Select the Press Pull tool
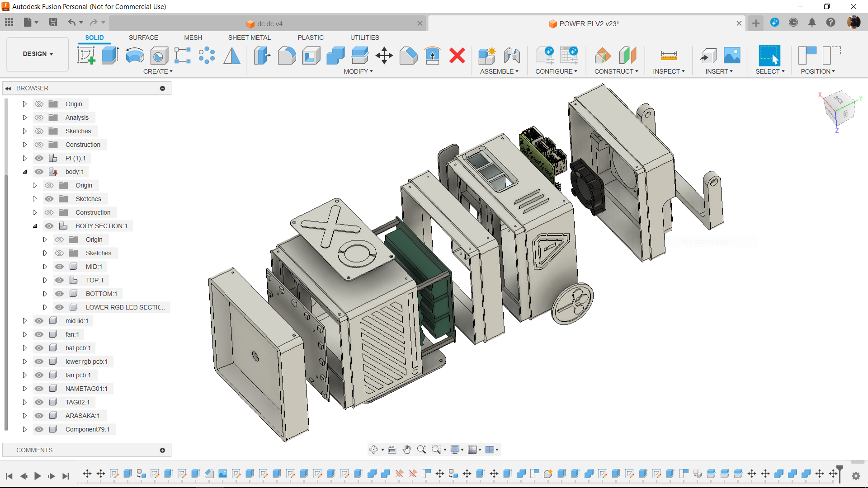The height and width of the screenshot is (488, 868). pyautogui.click(x=262, y=56)
